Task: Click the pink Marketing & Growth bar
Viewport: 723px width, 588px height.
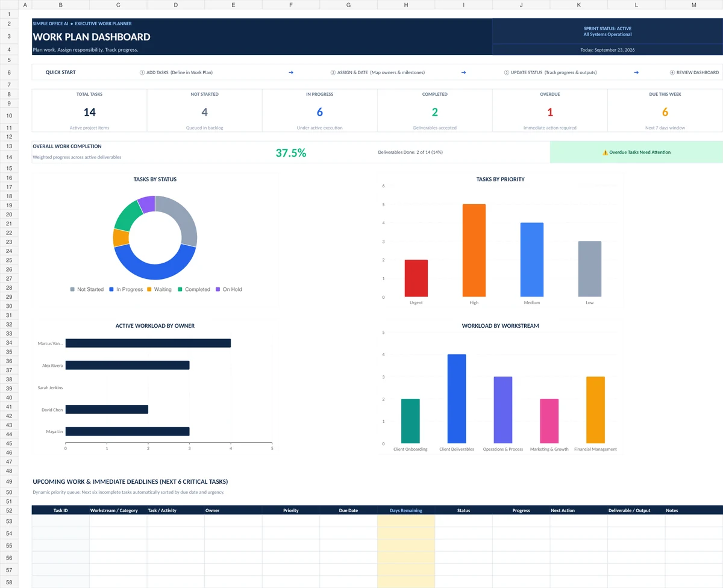Action: click(549, 421)
